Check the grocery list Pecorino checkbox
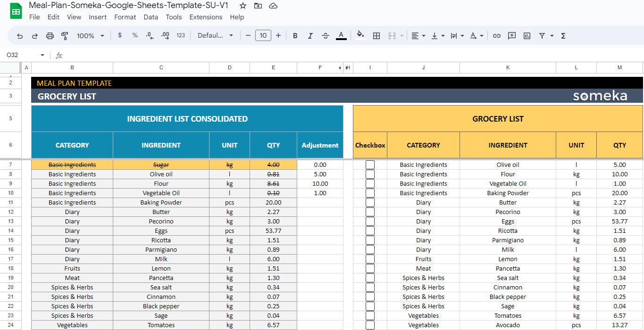The width and height of the screenshot is (644, 330). (370, 212)
